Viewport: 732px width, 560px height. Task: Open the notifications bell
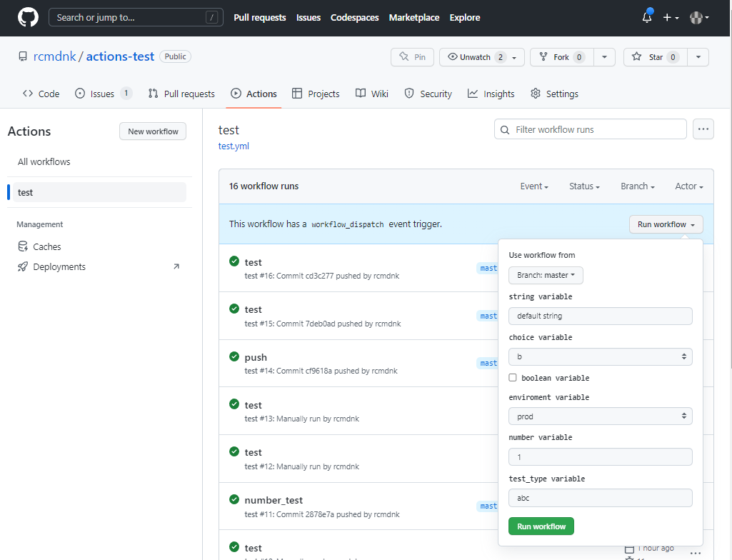[646, 17]
